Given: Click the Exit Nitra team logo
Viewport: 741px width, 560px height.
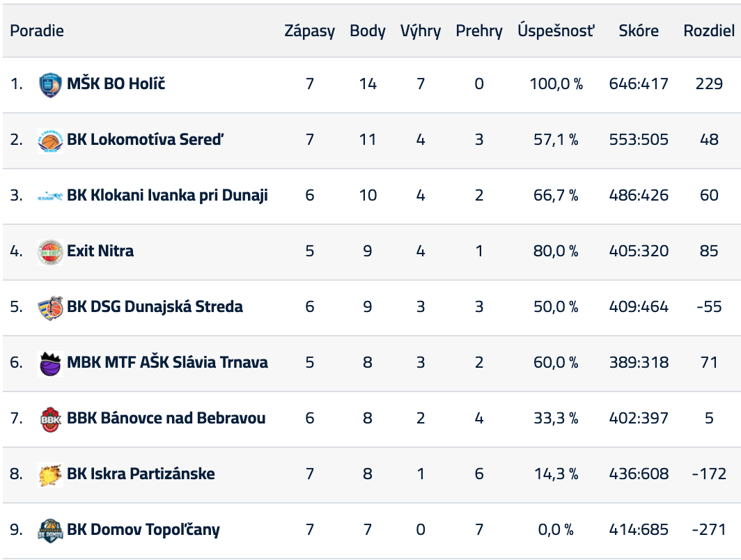Looking at the screenshot, I should pyautogui.click(x=50, y=251).
